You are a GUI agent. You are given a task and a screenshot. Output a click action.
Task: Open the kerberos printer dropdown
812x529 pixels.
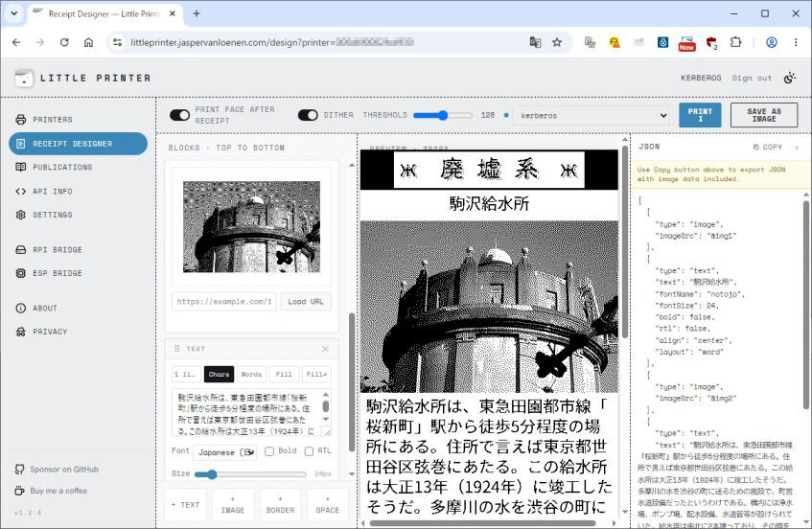(591, 115)
